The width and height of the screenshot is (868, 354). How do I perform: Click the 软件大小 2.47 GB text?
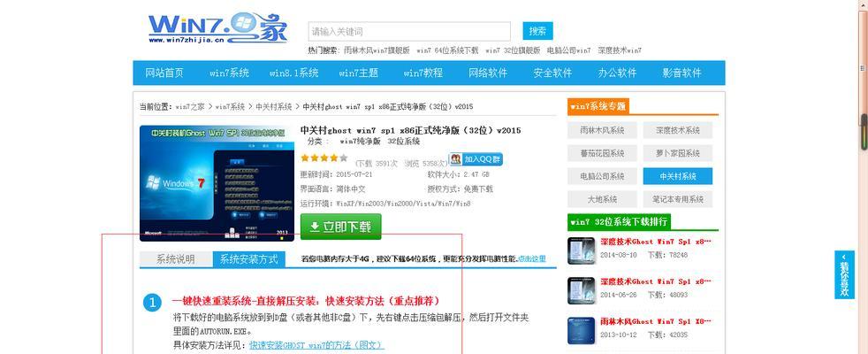459,174
